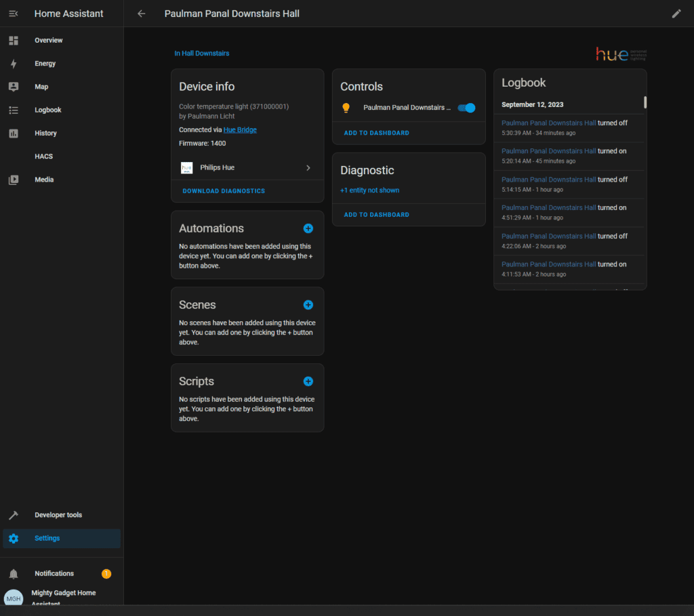The image size is (694, 616).
Task: Expand the Philips Hue integration chevron
Action: pyautogui.click(x=308, y=167)
